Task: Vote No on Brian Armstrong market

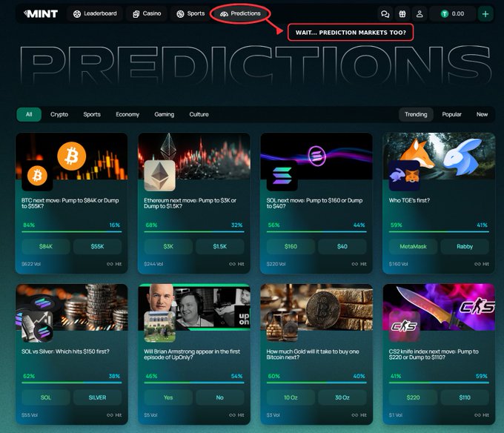Action: click(x=220, y=397)
